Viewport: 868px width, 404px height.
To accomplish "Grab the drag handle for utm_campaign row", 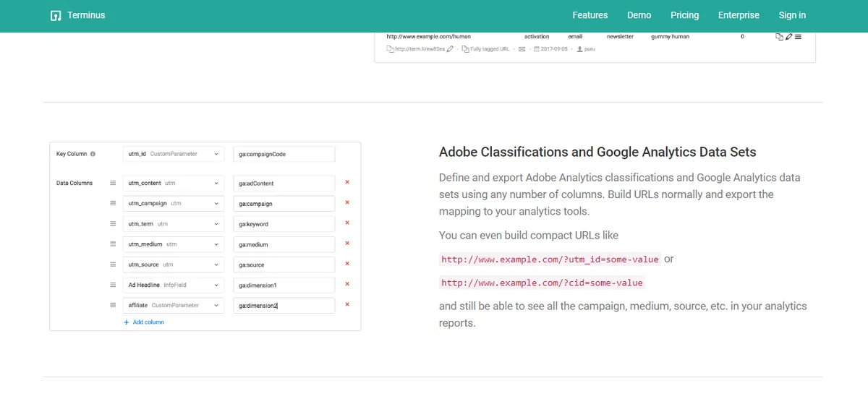I will (x=113, y=204).
